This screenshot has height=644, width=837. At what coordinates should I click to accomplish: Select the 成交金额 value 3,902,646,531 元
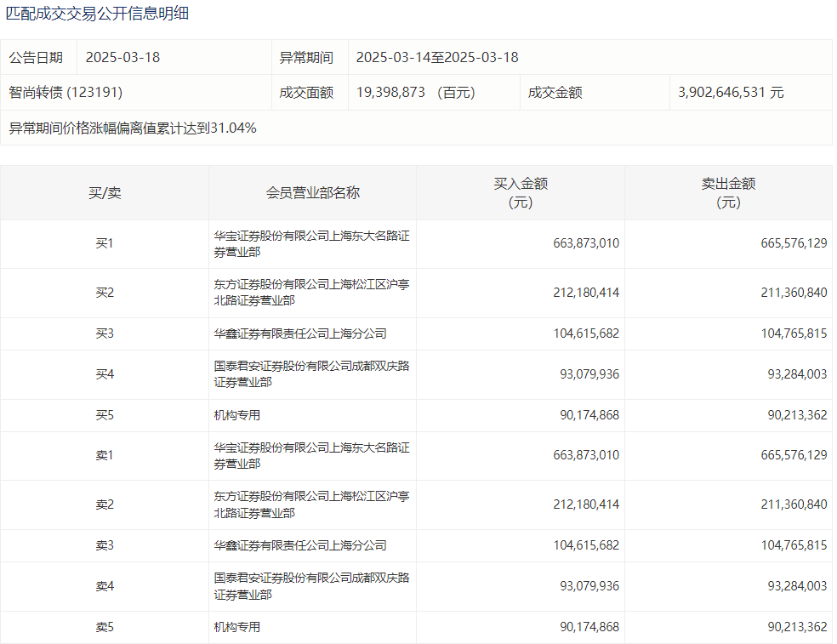click(731, 93)
